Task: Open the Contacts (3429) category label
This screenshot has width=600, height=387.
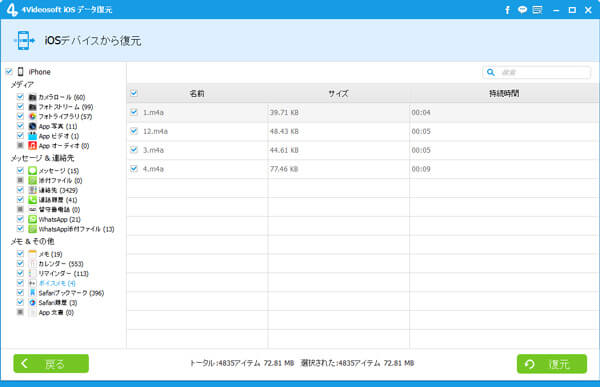Action: [58, 190]
